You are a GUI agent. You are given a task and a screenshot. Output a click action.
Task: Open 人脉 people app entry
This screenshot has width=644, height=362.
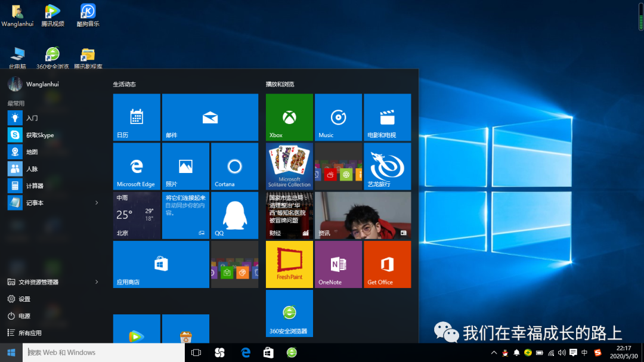[x=54, y=169]
